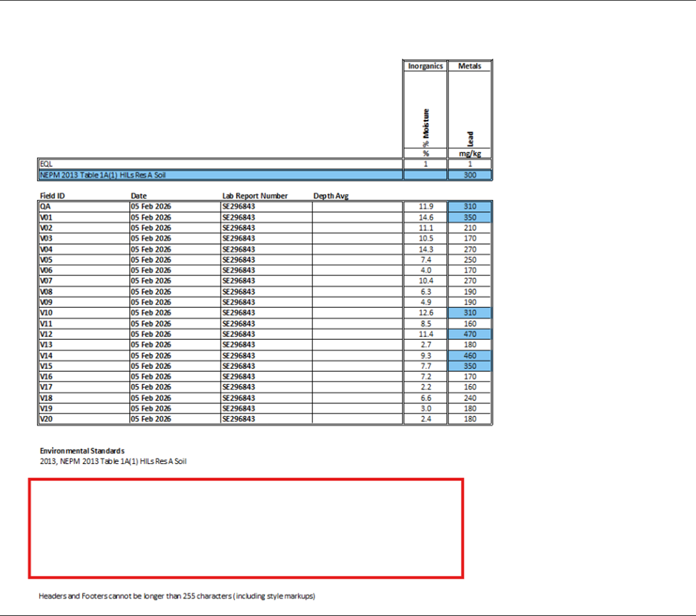This screenshot has width=696, height=616.
Task: Click the Lab Report Number column heading
Action: 255,196
